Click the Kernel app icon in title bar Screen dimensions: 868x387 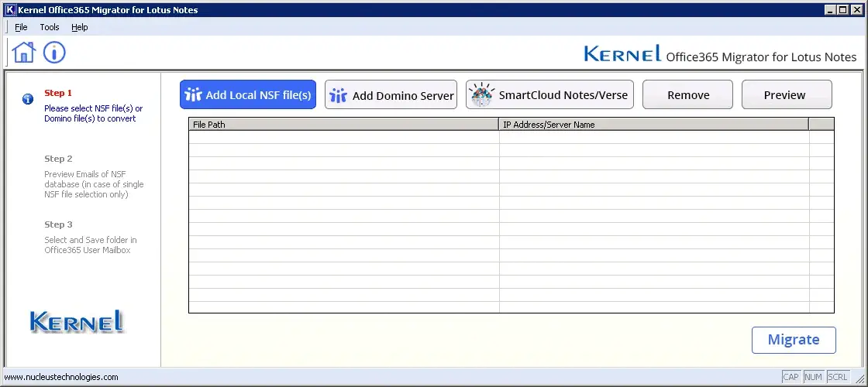coord(9,10)
